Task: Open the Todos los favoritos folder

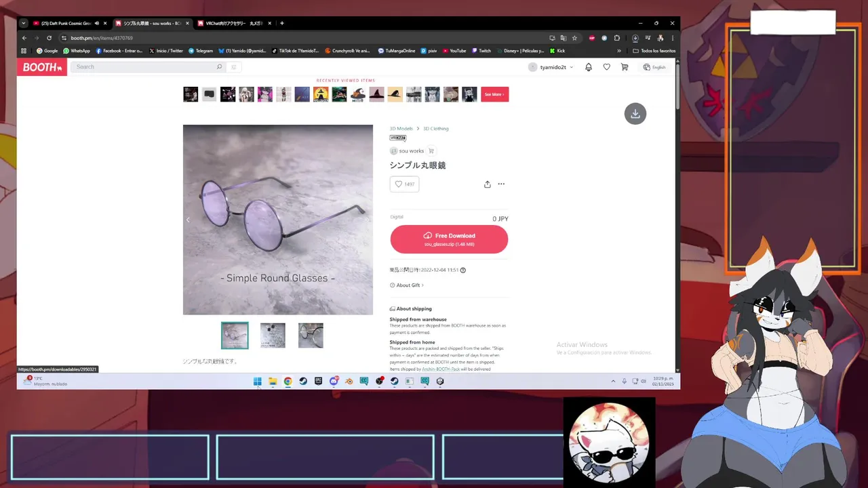Action: tap(654, 51)
